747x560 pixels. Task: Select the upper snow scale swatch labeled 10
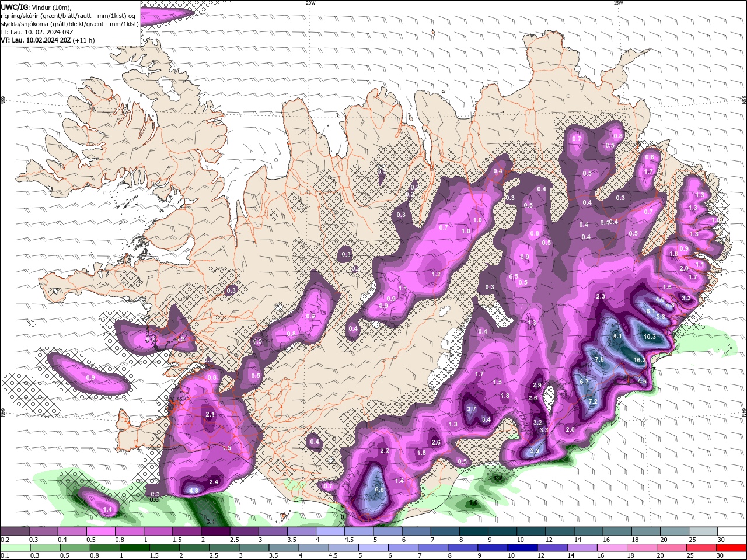[x=532, y=531]
